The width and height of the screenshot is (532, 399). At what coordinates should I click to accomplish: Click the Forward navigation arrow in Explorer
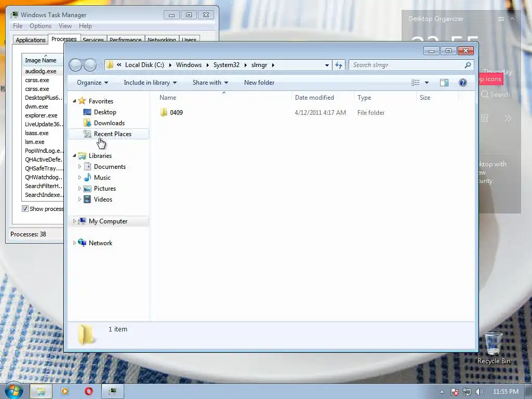pos(90,65)
